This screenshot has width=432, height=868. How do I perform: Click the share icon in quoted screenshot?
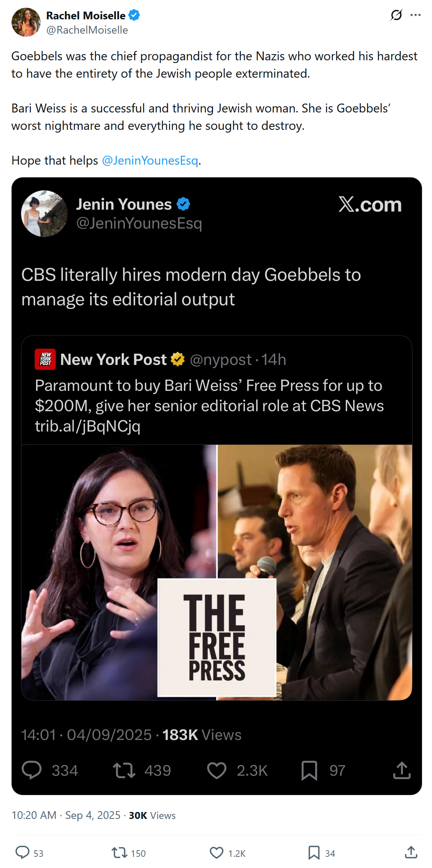tap(401, 770)
